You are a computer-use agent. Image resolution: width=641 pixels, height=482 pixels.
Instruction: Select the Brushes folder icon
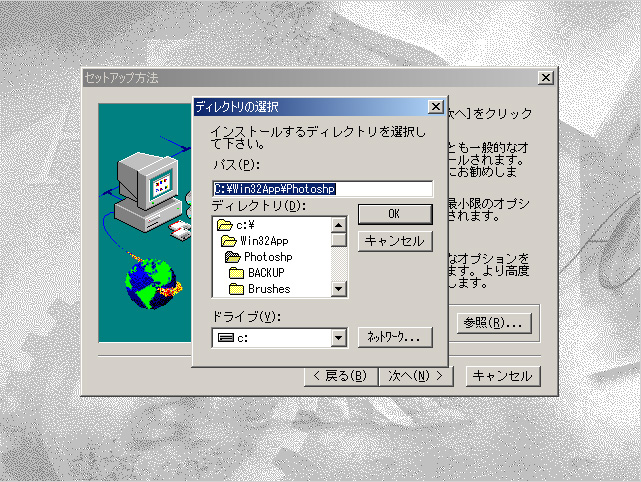pos(236,289)
